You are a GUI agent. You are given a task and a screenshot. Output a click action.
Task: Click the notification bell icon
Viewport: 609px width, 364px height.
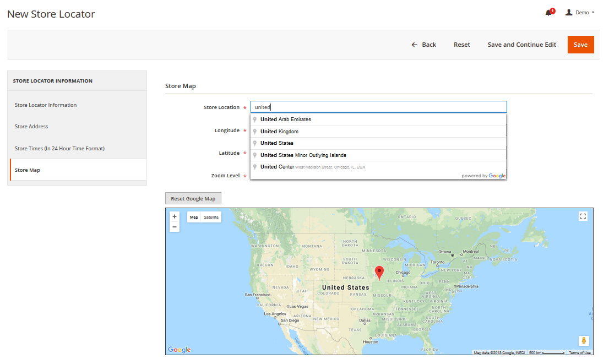(x=548, y=13)
